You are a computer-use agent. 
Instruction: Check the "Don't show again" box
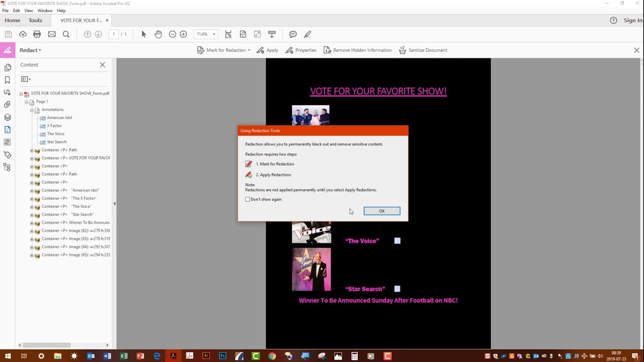pyautogui.click(x=248, y=200)
